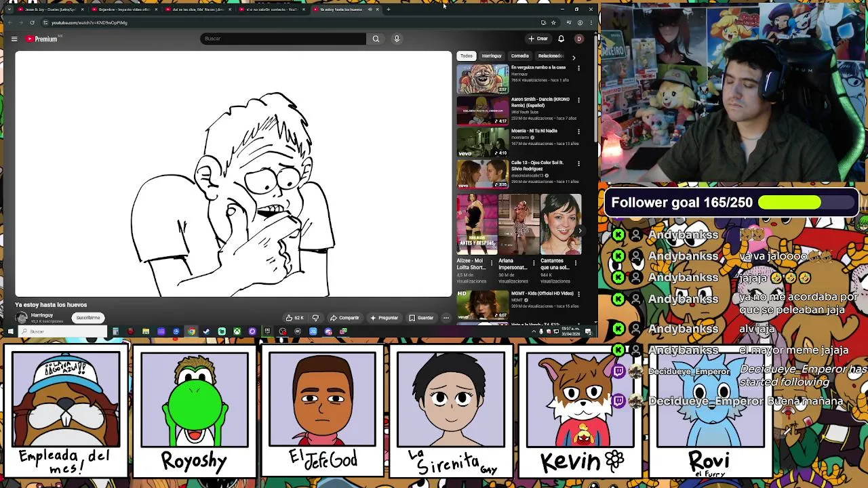Open options for En verguiza rumbo video
Screen dimensions: 868x488
578,68
